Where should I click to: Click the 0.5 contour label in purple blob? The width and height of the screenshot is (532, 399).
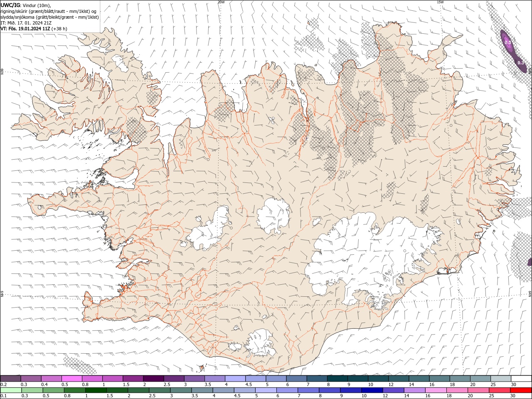coord(508,42)
